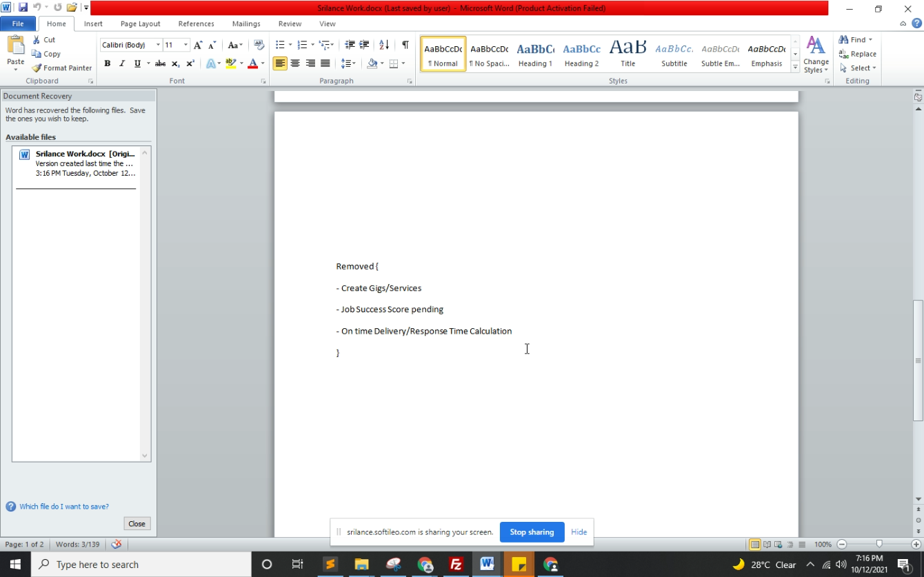Click the Stop sharing button

point(532,532)
